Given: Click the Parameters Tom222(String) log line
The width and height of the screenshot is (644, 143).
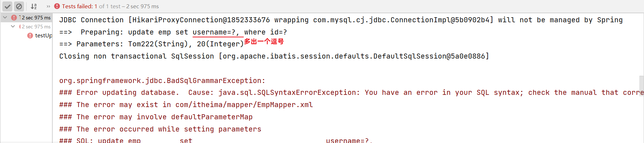Looking at the screenshot, I should (x=151, y=44).
